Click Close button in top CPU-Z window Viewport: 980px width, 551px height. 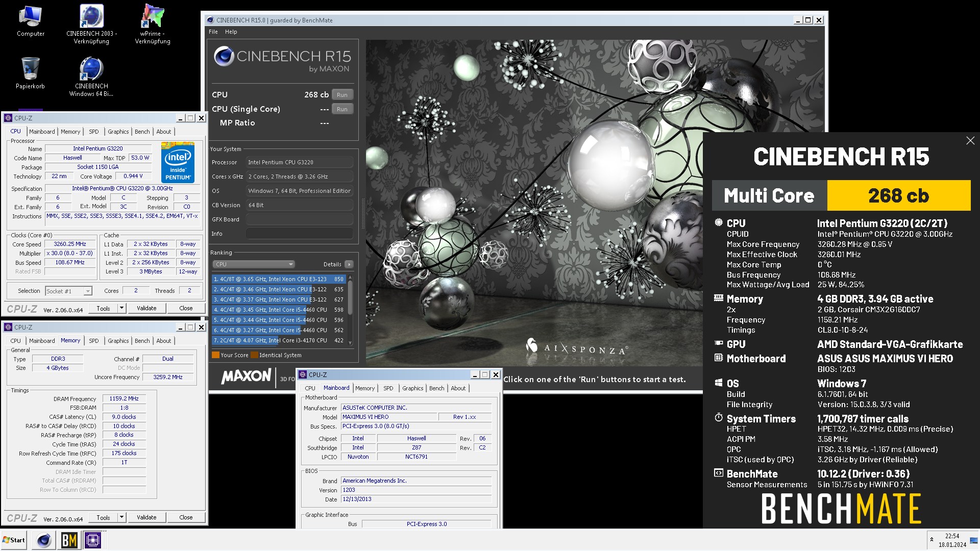186,308
